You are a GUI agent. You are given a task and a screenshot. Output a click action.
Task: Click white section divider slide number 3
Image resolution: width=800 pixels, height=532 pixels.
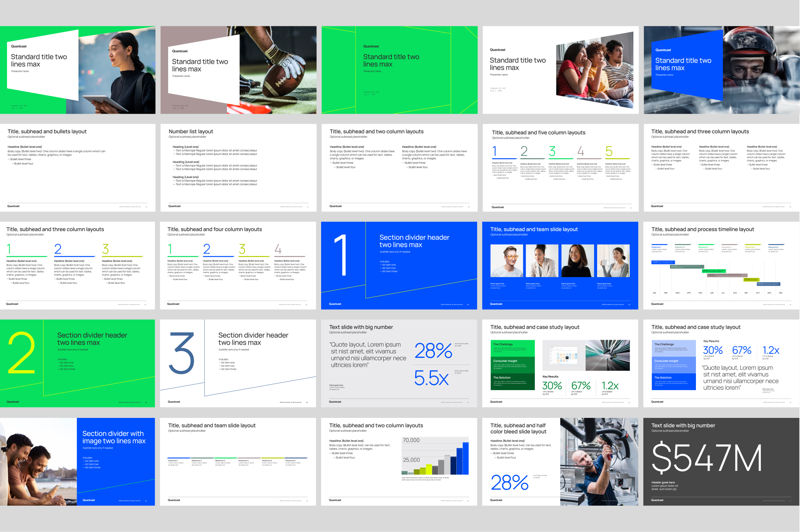238,363
